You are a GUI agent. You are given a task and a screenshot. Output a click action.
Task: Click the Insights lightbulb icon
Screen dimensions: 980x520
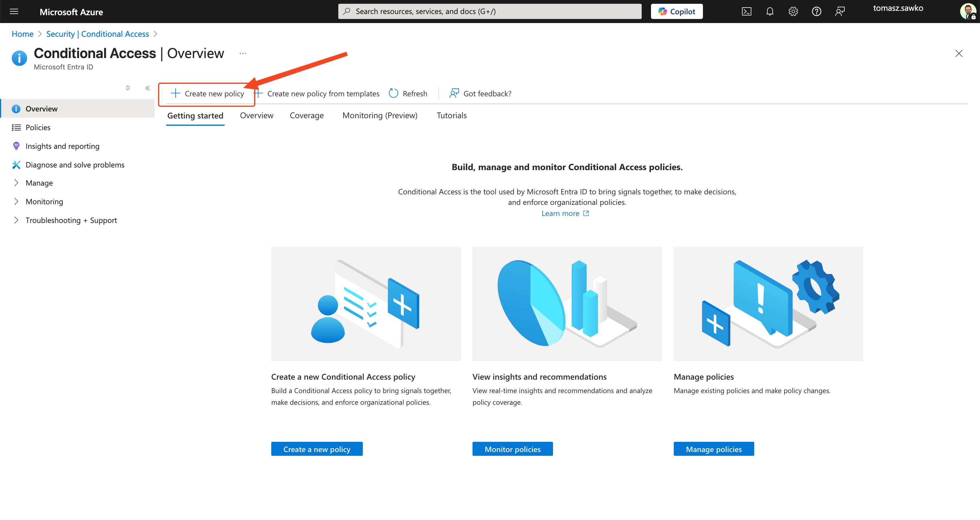pos(16,146)
